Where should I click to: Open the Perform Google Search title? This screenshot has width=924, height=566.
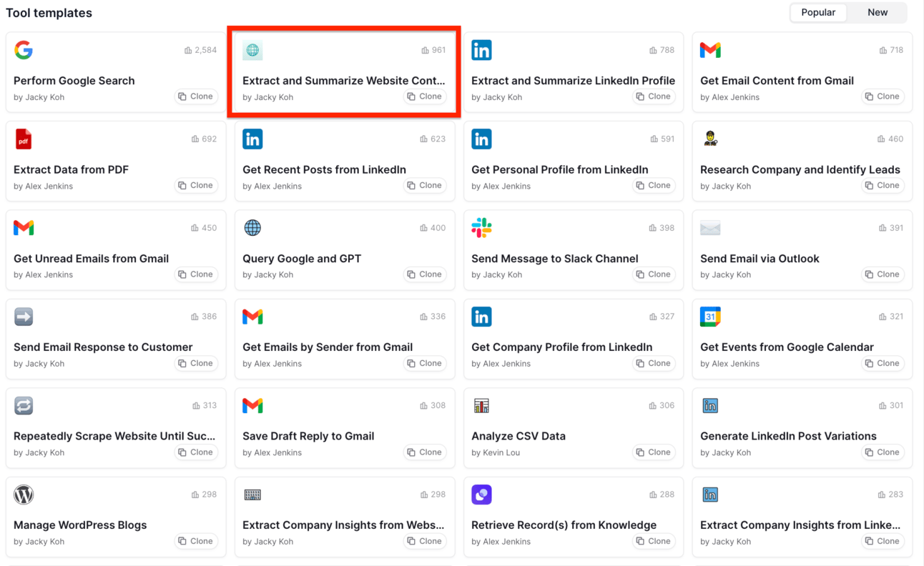pyautogui.click(x=74, y=81)
